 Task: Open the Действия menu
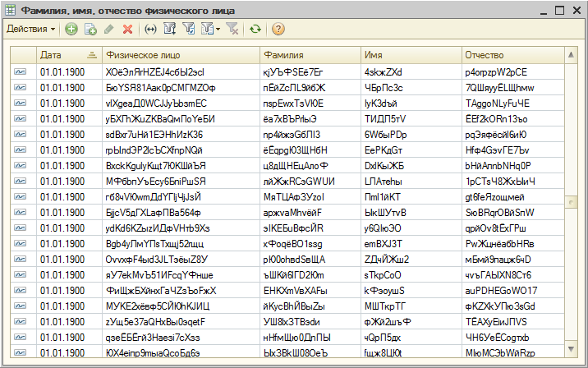click(30, 29)
